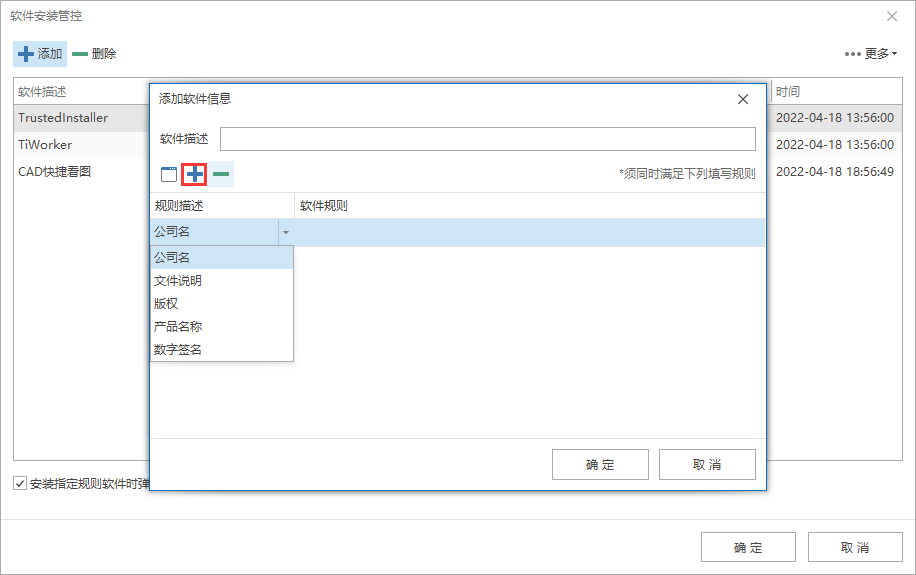The width and height of the screenshot is (916, 575).
Task: Close the 软件安装管控 window
Action: [891, 16]
